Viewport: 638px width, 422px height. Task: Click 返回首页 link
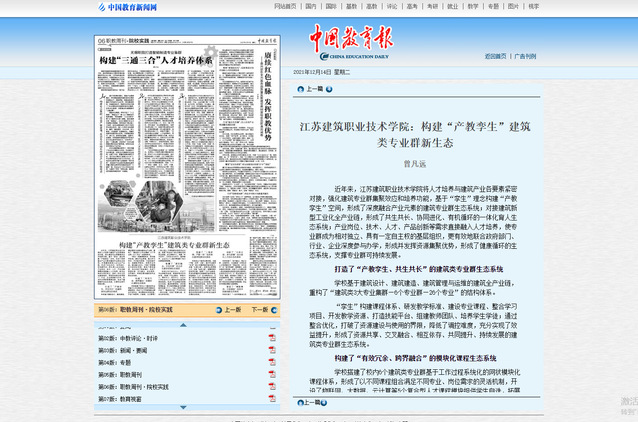495,56
